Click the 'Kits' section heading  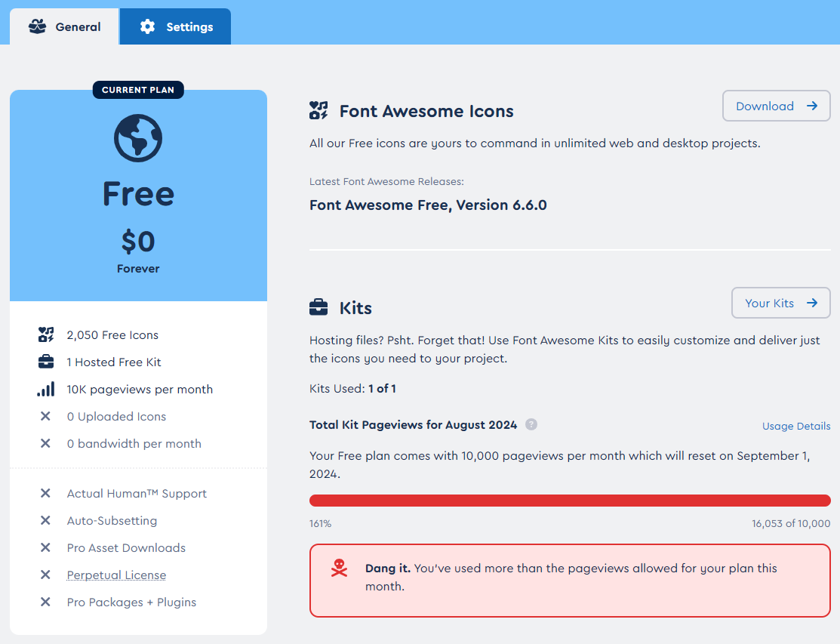pyautogui.click(x=355, y=308)
